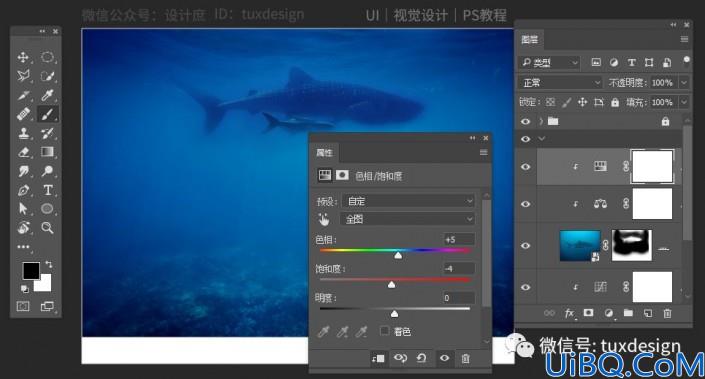Select the shark layer thumbnail
The height and width of the screenshot is (379, 705).
point(580,245)
